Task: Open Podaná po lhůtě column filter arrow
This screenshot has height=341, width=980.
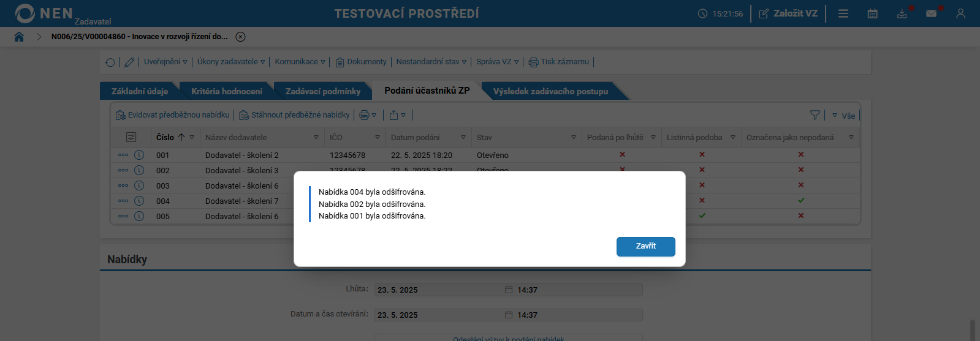Action: point(653,138)
